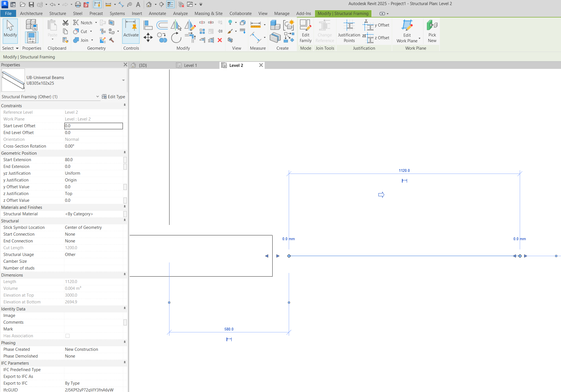
Task: Select the Align tool
Action: click(148, 25)
